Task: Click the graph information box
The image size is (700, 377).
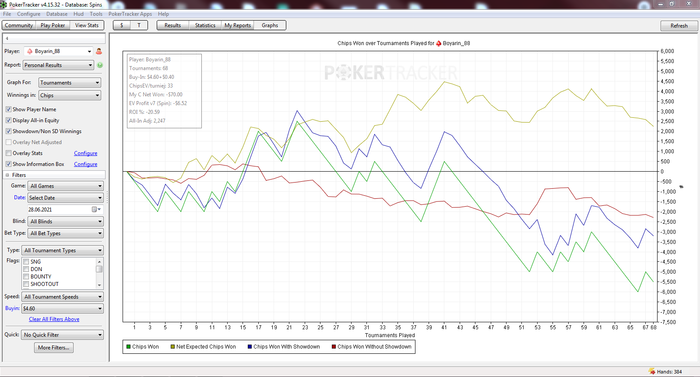Action: pos(164,91)
